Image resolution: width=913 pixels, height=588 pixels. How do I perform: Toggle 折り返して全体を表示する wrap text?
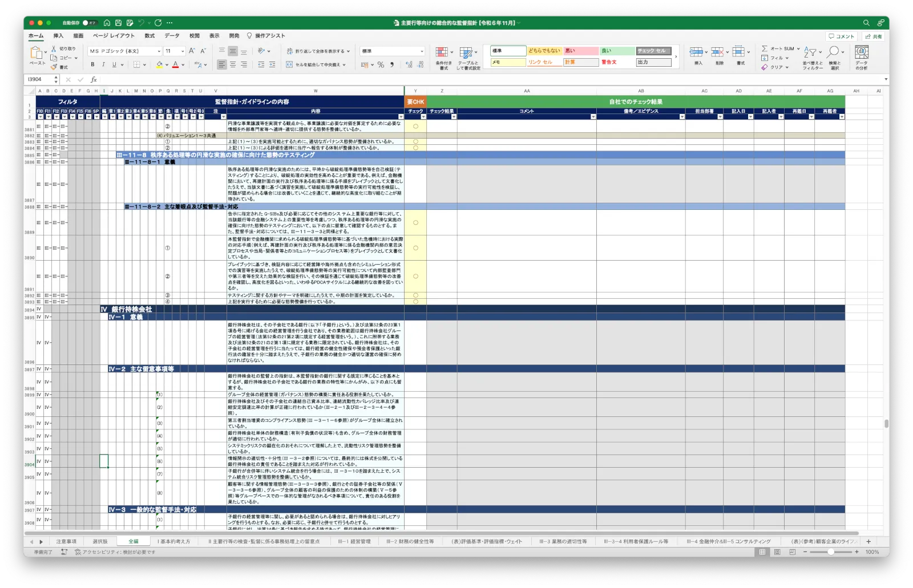point(316,51)
